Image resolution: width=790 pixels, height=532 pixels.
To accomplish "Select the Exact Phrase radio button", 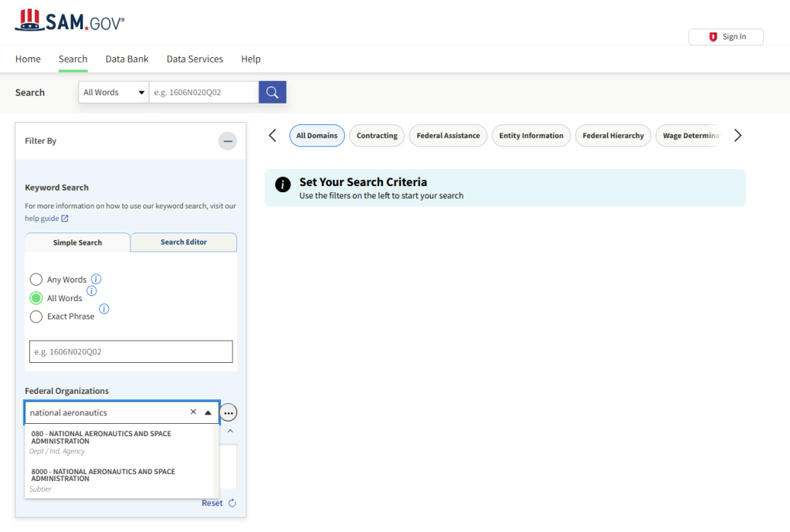I will point(36,317).
